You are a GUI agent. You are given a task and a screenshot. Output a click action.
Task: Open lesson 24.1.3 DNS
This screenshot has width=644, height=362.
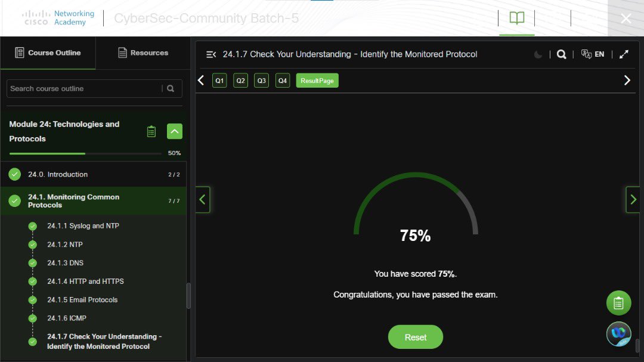(x=66, y=262)
